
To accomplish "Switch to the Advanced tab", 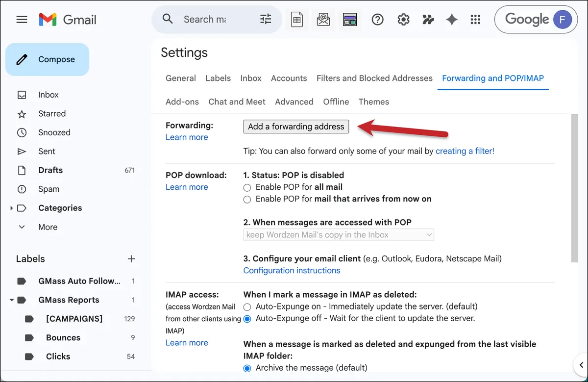I will [294, 102].
